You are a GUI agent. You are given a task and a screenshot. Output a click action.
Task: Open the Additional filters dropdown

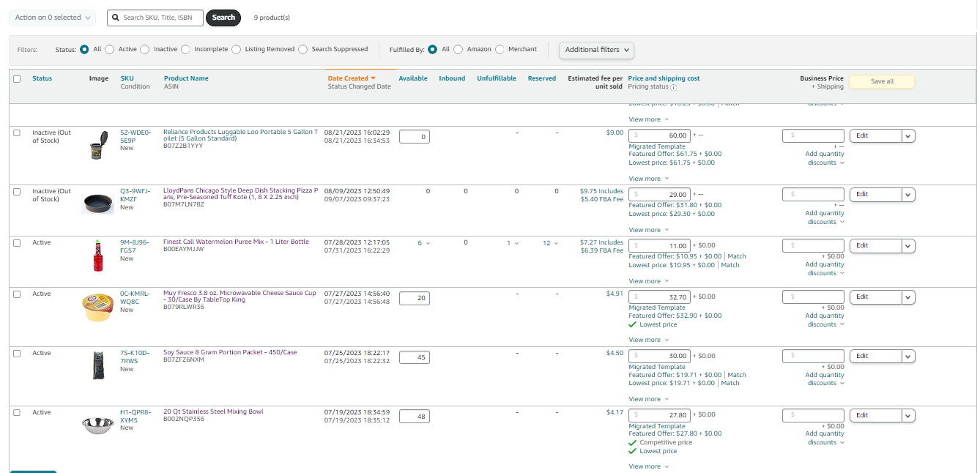tap(596, 50)
